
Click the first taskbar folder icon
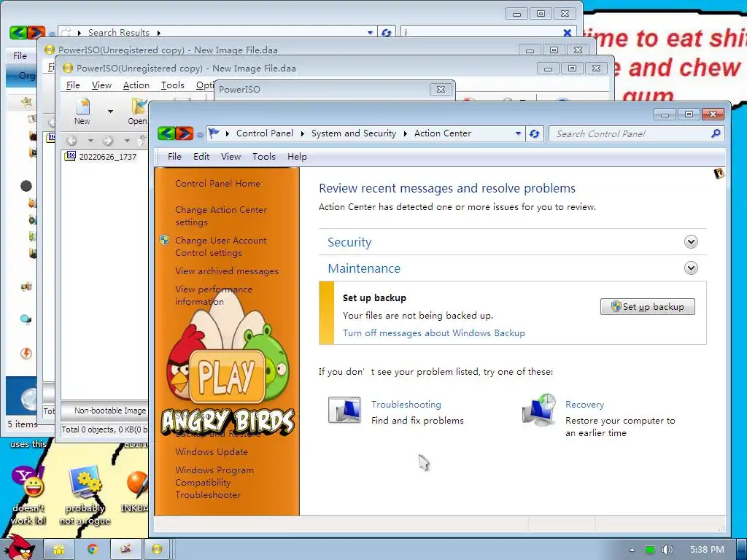click(x=58, y=549)
